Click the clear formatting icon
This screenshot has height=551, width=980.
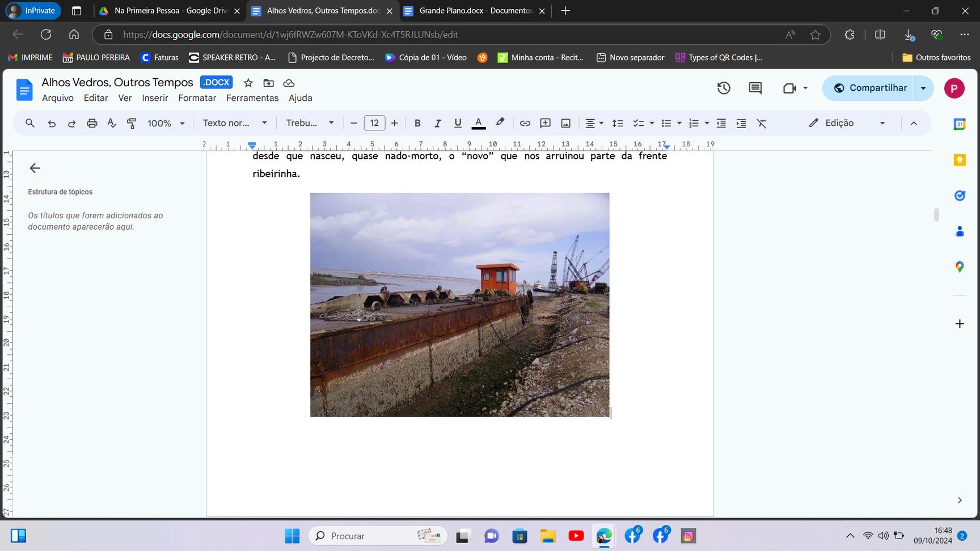point(762,123)
